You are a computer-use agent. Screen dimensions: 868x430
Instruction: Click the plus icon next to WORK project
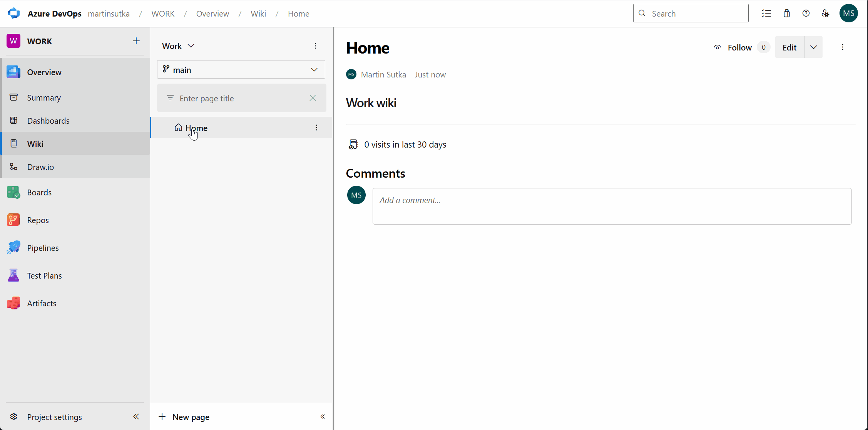pos(136,41)
